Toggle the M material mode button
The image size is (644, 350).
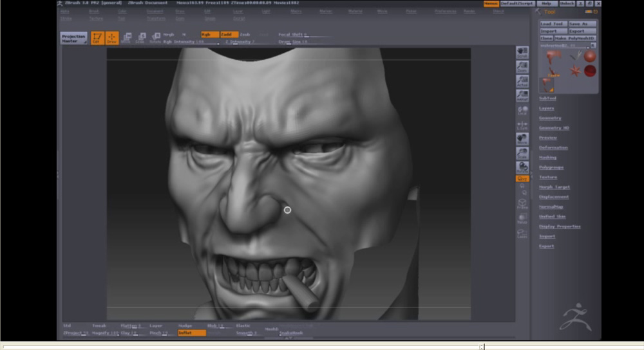point(184,35)
